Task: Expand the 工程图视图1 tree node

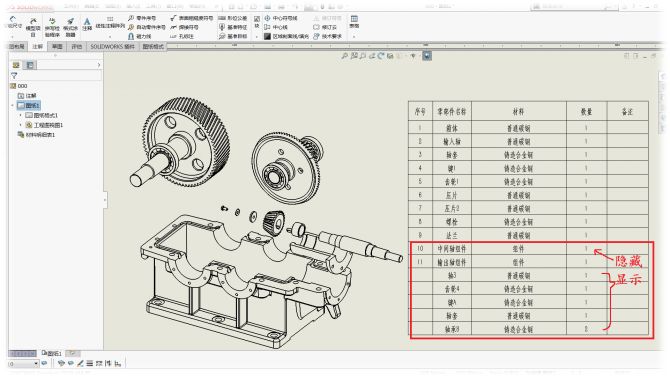Action: coord(21,125)
